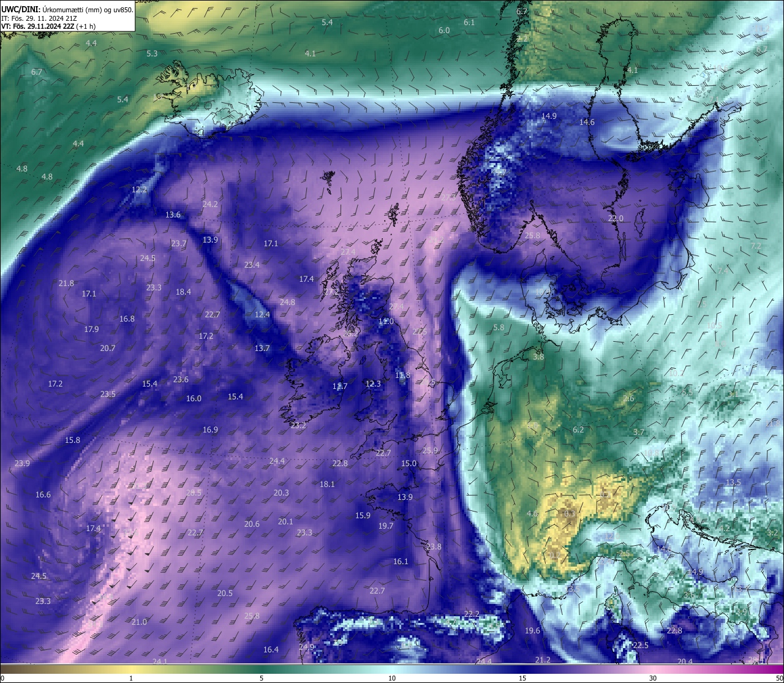
Task: Click the 23.4 map value
Action: coord(252,265)
